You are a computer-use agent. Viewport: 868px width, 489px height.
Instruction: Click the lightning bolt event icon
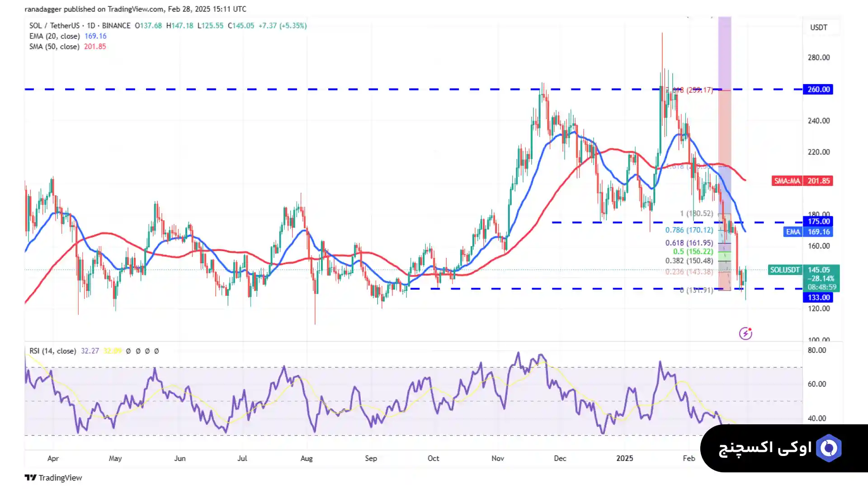pos(745,333)
